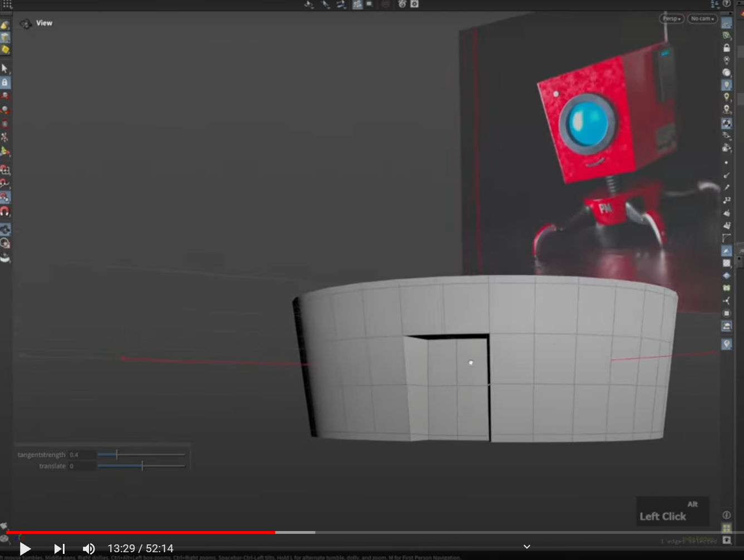744x560 pixels.
Task: Toggle display point numbers icon
Action: 726,200
